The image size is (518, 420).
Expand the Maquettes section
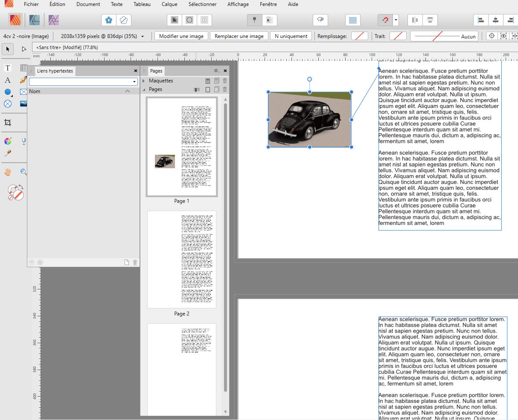coord(144,81)
